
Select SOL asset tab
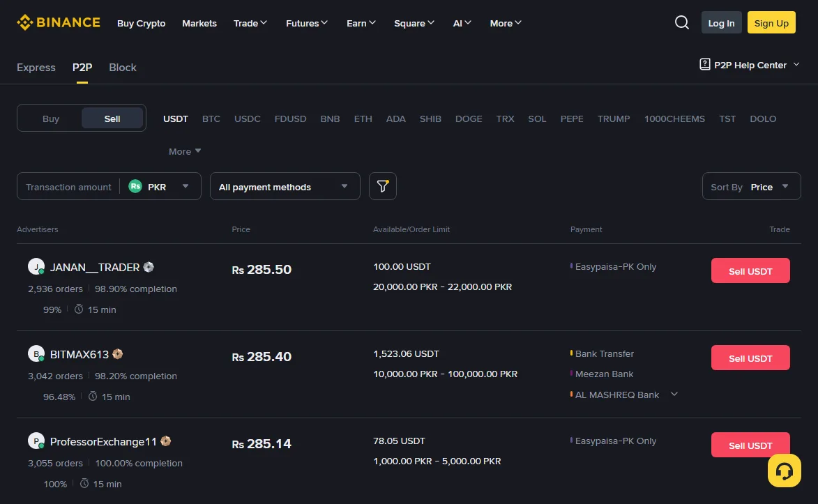(x=538, y=119)
